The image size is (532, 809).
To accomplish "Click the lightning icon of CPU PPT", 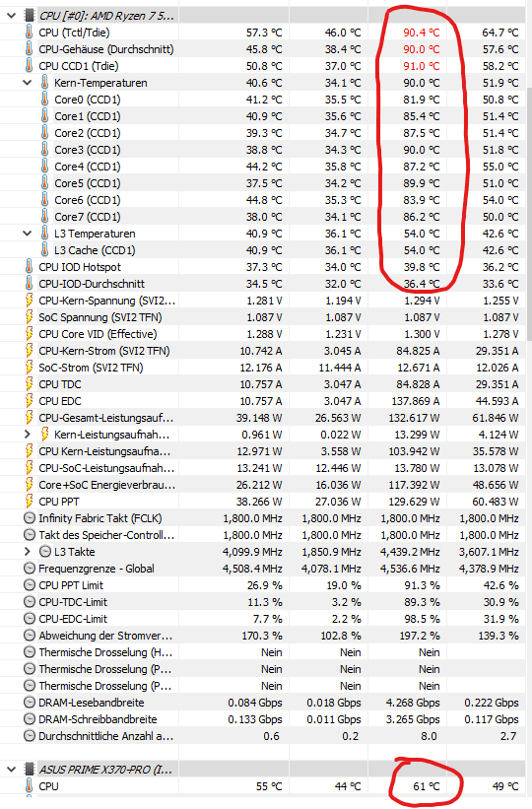I will coord(30,502).
